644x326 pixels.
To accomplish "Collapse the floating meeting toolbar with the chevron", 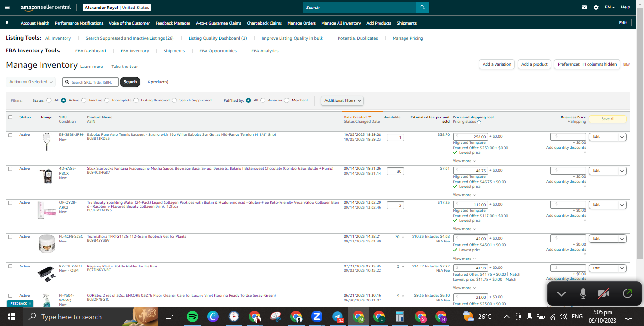I will (x=561, y=293).
